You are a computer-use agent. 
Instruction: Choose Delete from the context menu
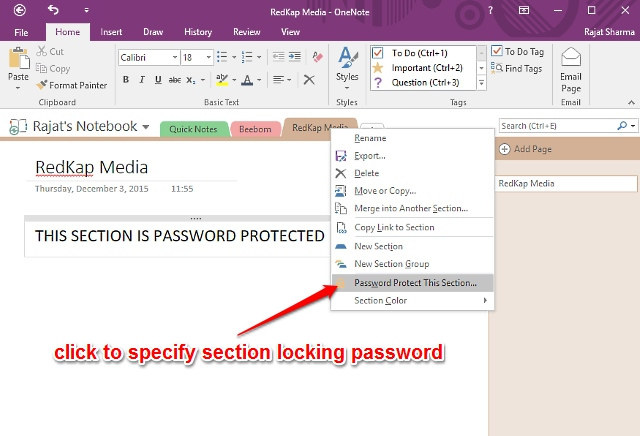pyautogui.click(x=412, y=173)
